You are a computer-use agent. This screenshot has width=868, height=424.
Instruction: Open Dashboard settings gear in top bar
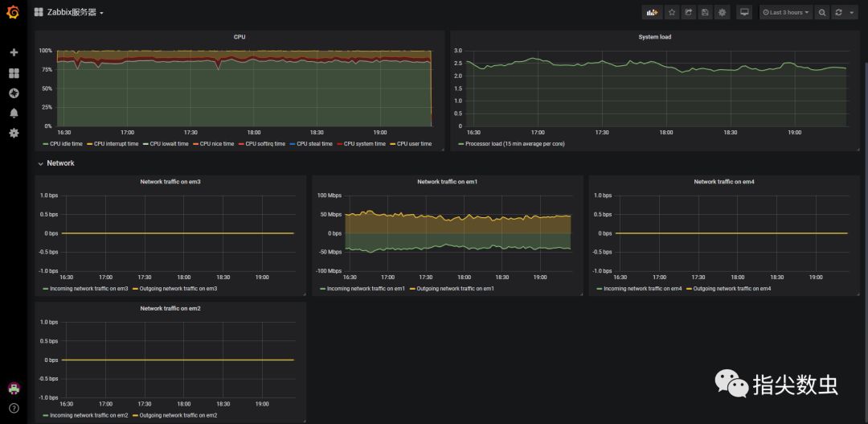(722, 12)
